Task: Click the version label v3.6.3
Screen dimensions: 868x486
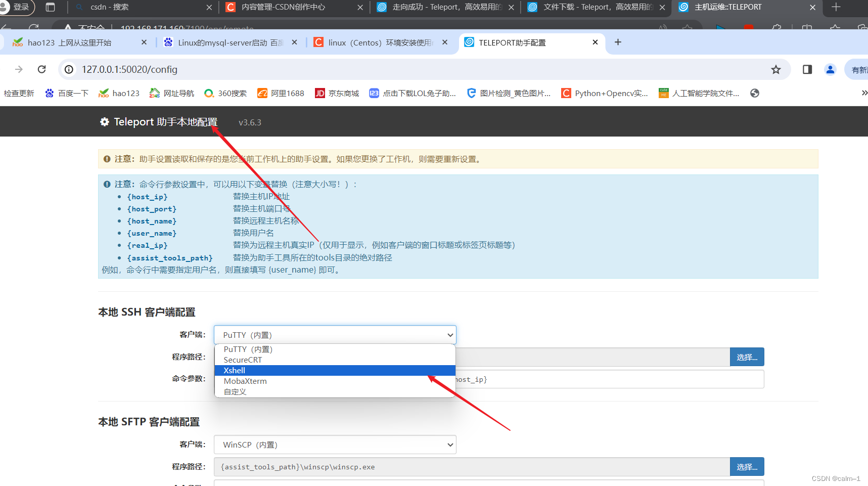Action: click(x=250, y=122)
